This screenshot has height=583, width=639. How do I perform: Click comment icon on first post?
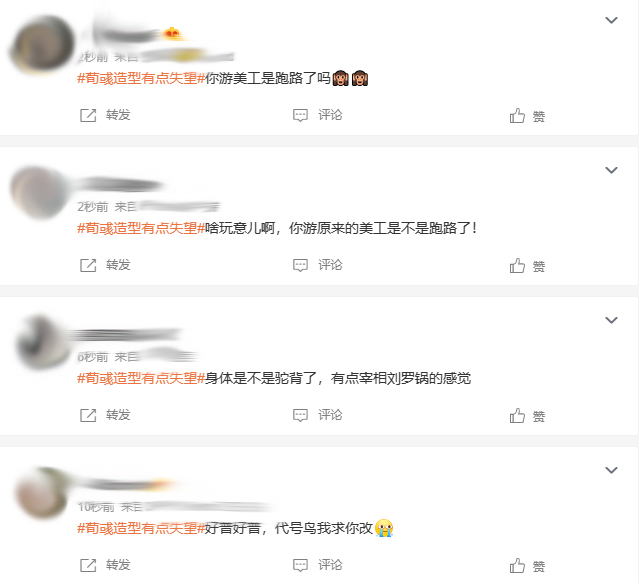[300, 115]
